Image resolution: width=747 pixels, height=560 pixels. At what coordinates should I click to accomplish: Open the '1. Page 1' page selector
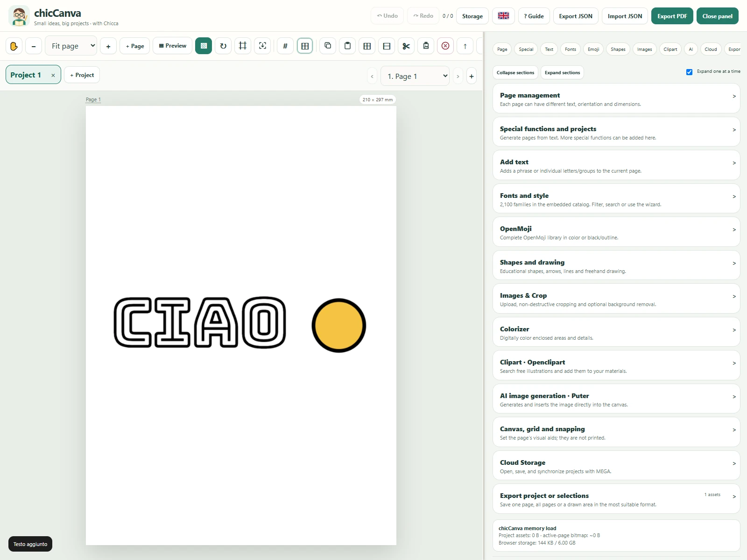tap(415, 76)
